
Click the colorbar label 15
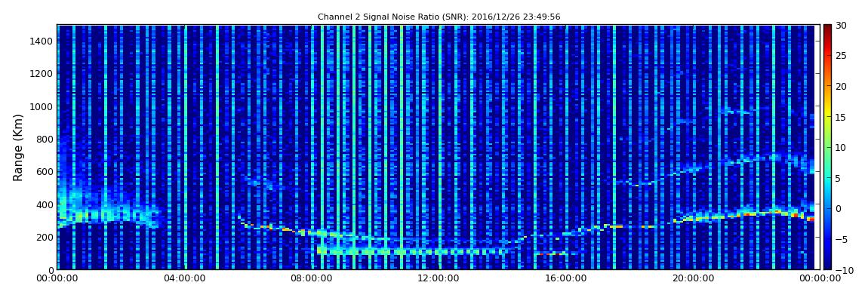pyautogui.click(x=841, y=117)
